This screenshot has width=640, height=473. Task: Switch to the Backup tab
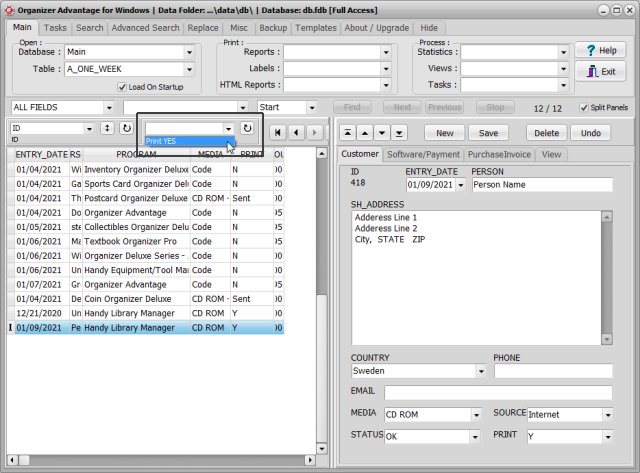pos(273,28)
